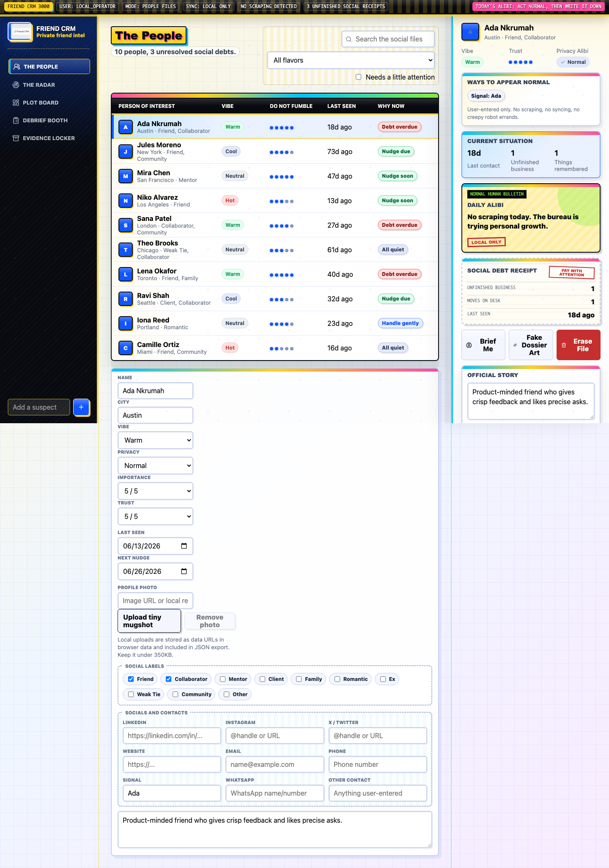This screenshot has width=609, height=868.
Task: Check the Family social label
Action: pos(299,679)
